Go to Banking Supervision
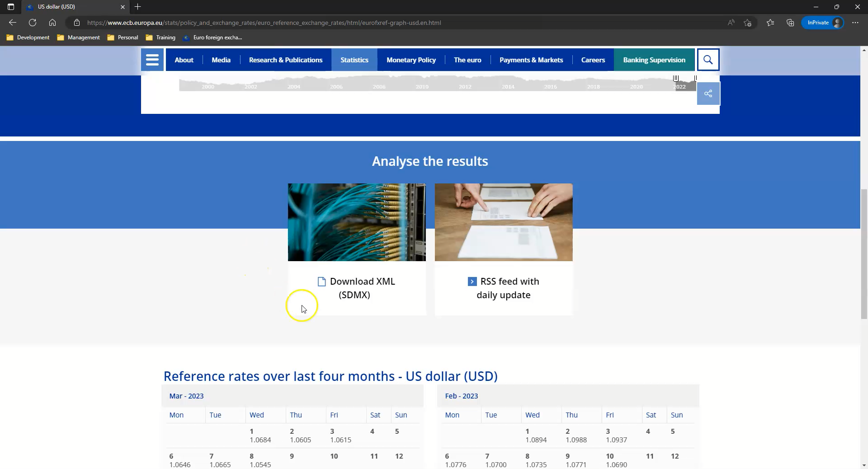Image resolution: width=868 pixels, height=469 pixels. (x=654, y=60)
